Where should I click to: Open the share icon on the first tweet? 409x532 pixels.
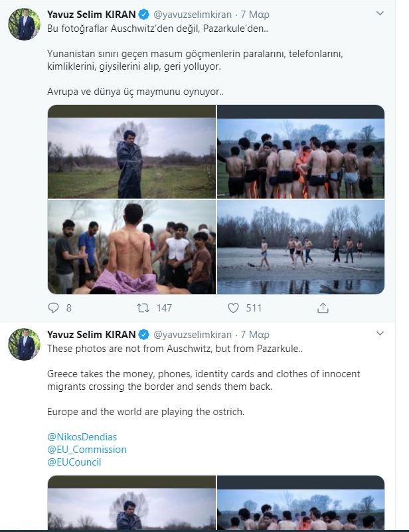pyautogui.click(x=323, y=308)
